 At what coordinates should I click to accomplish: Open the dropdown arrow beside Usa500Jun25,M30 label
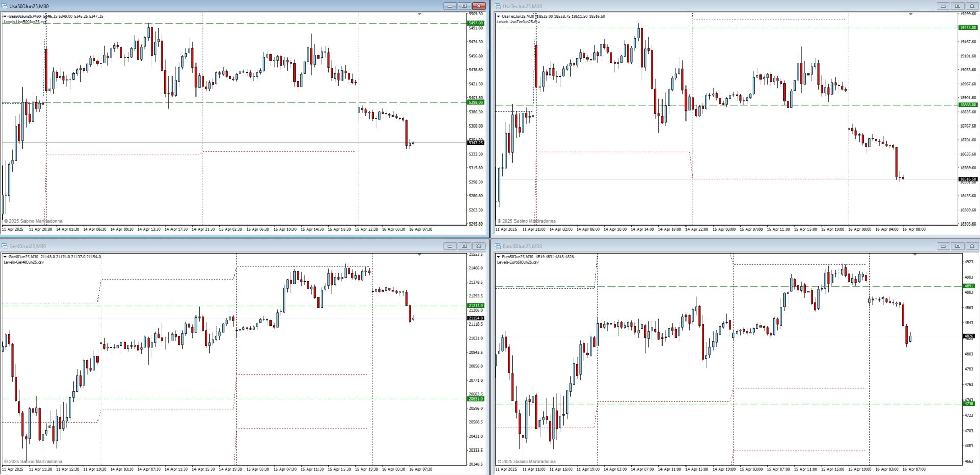[x=5, y=16]
